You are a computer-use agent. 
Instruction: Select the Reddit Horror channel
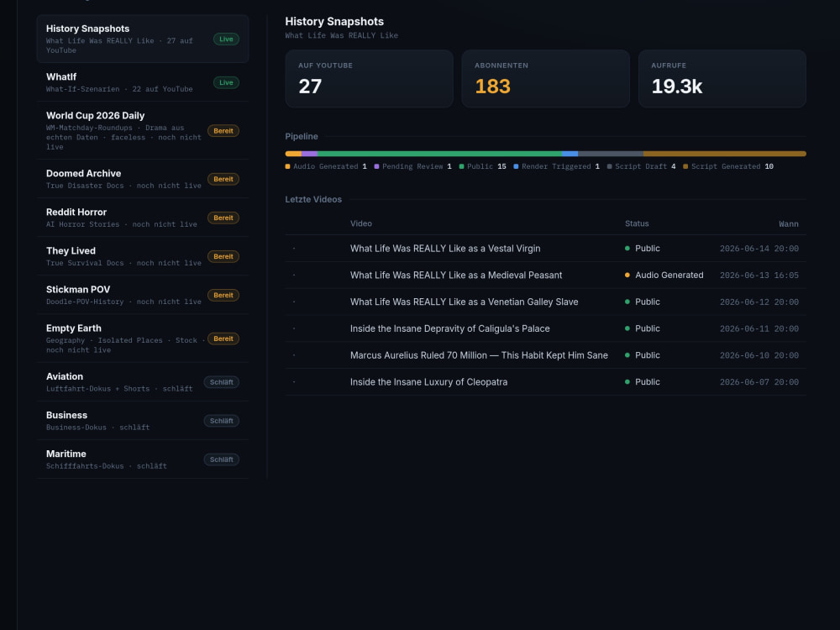click(x=143, y=218)
